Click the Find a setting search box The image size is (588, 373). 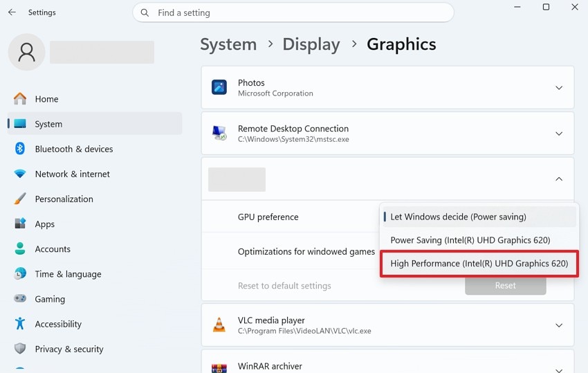click(x=293, y=12)
